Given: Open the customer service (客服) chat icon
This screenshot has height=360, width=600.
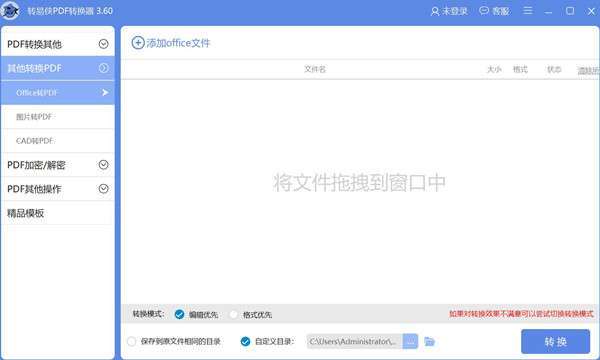Looking at the screenshot, I should coord(484,11).
